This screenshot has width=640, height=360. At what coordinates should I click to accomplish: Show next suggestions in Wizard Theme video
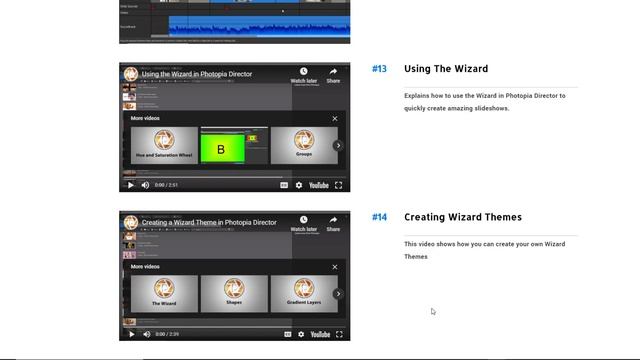click(x=338, y=294)
